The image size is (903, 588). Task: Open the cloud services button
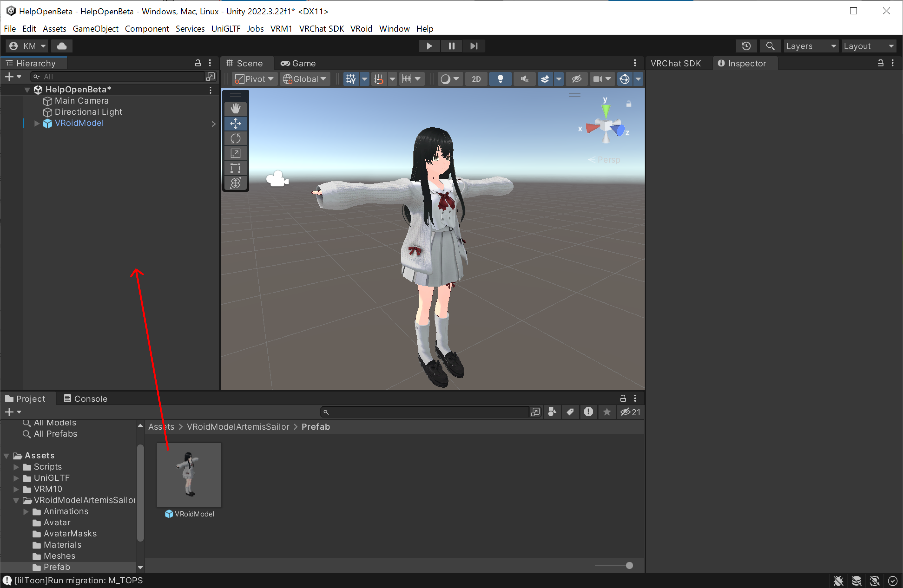62,46
